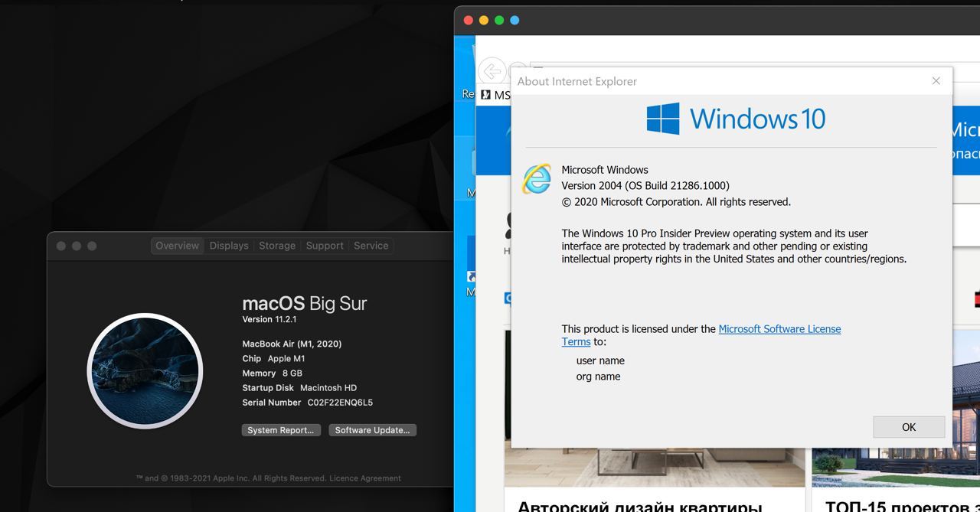This screenshot has height=512, width=980.
Task: Click 'Macintosh HD' startup disk value
Action: point(328,388)
